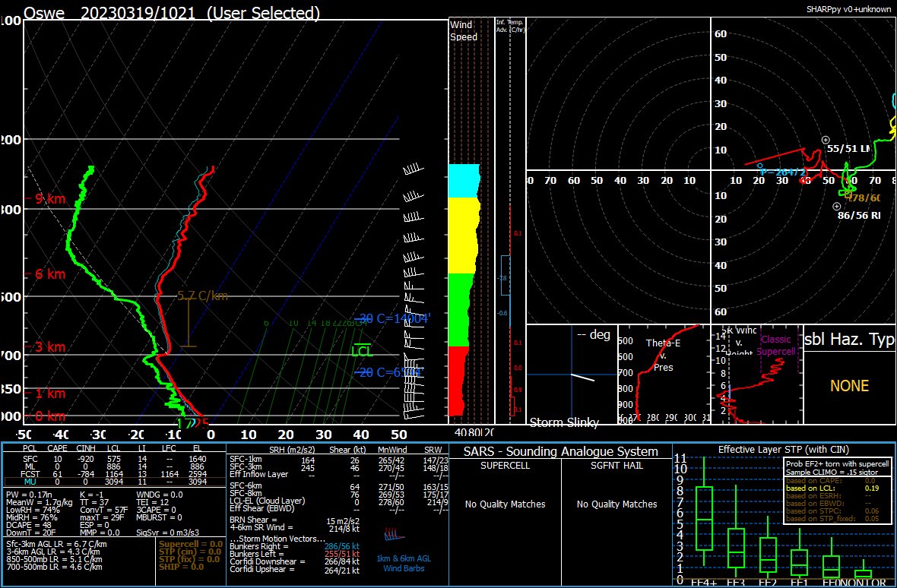Click the SGFNT HAIL analogue column header
Screen dimensions: 897x588
point(617,466)
